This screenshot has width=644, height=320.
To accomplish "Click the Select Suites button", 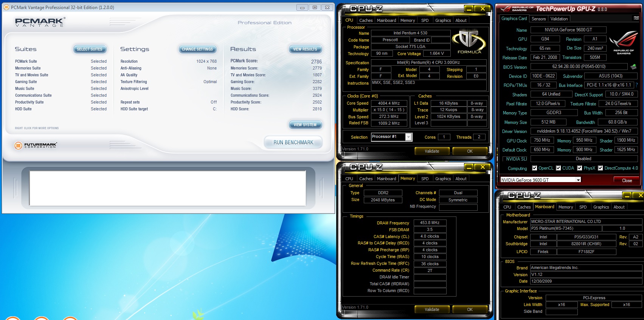I will [x=90, y=49].
